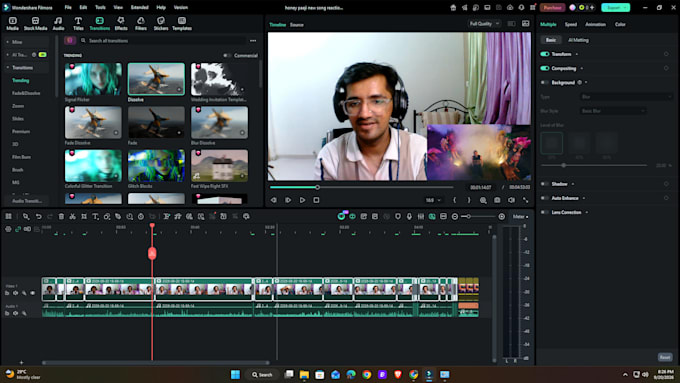The image size is (680, 383).
Task: Open the Blur Style dropdown
Action: coord(612,111)
